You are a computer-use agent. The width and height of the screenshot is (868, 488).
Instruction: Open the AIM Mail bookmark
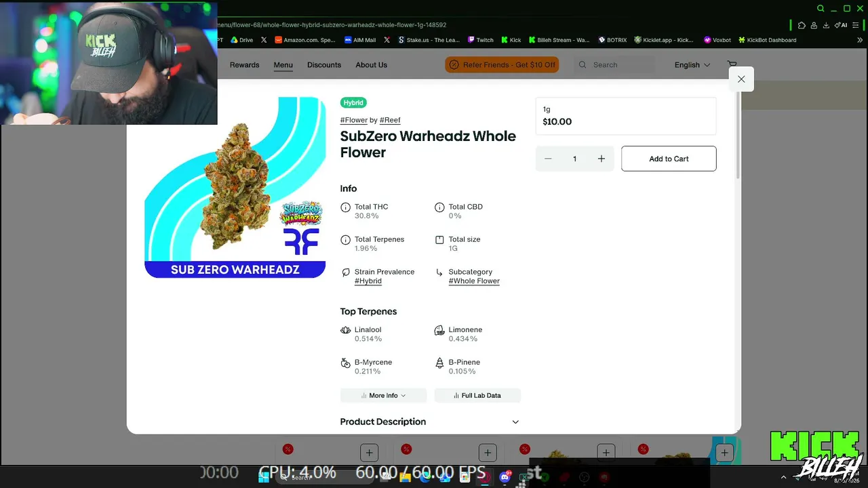click(x=360, y=40)
